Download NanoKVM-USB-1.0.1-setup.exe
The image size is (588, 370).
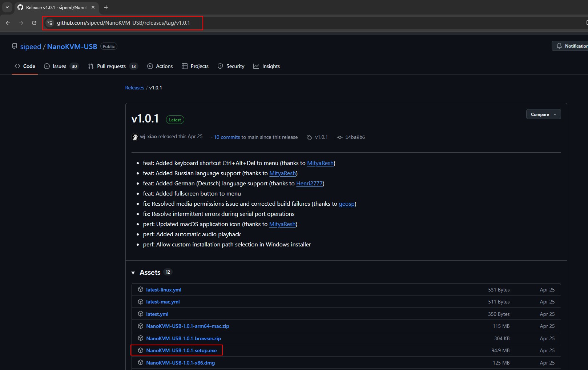(181, 350)
